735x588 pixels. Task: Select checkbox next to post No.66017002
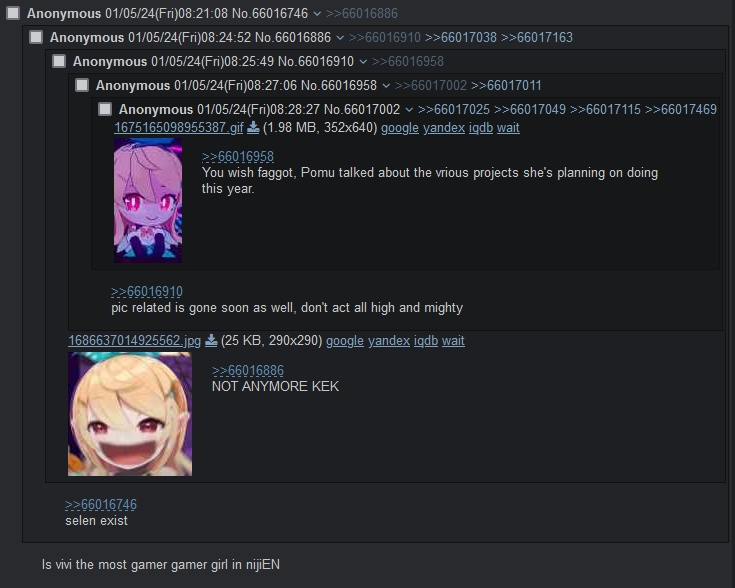tap(105, 109)
